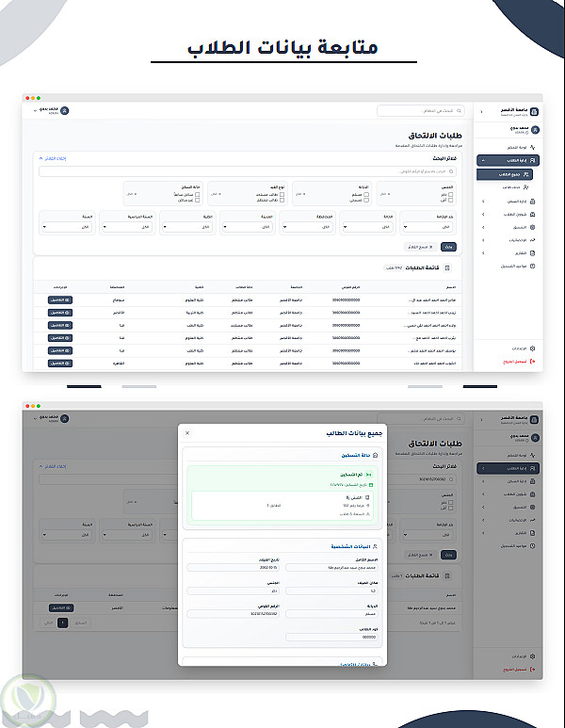Click the قائمة الطلبات list icon in top window
The width and height of the screenshot is (565, 728).
point(447,267)
